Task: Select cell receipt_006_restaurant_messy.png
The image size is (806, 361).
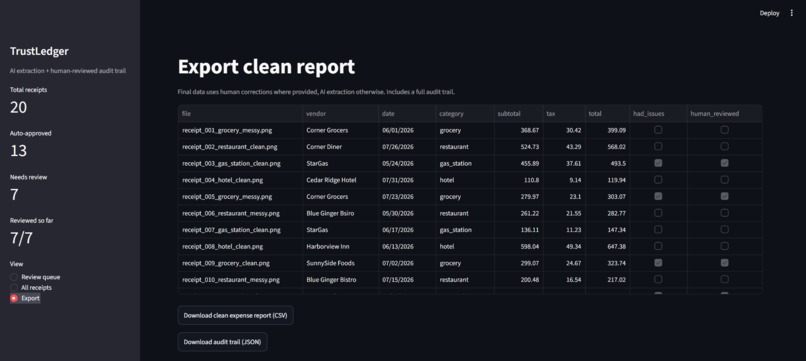Action: coord(240,213)
